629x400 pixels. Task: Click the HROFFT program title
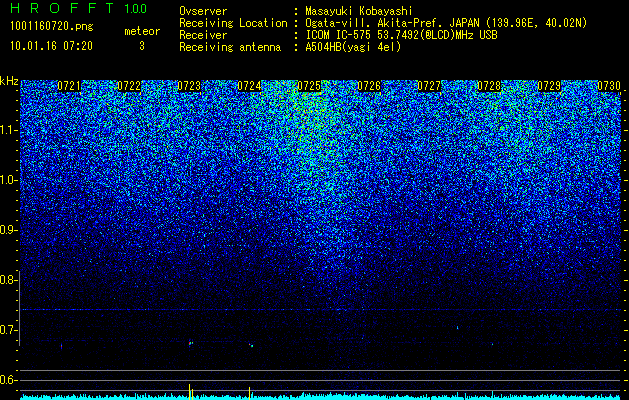(x=62, y=8)
